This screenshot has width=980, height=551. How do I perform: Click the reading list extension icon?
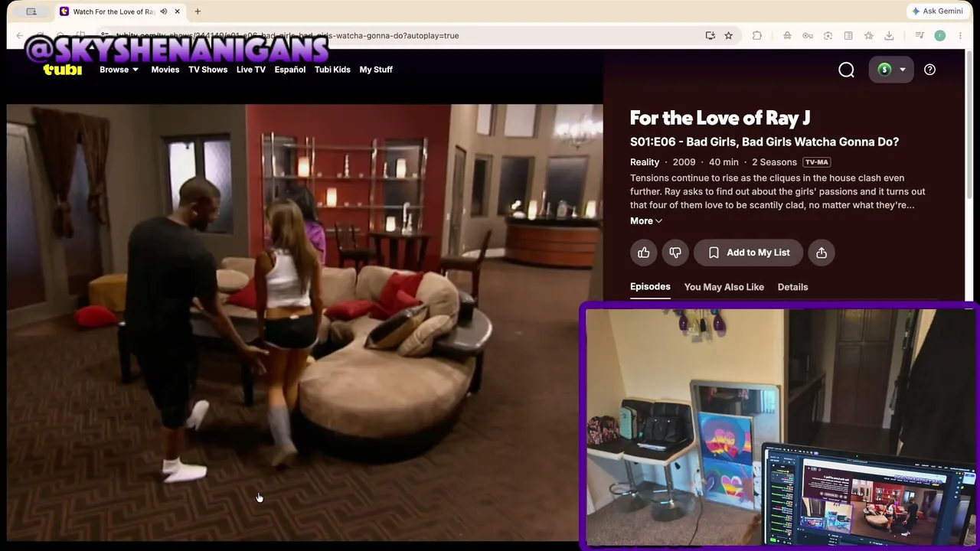tap(848, 35)
